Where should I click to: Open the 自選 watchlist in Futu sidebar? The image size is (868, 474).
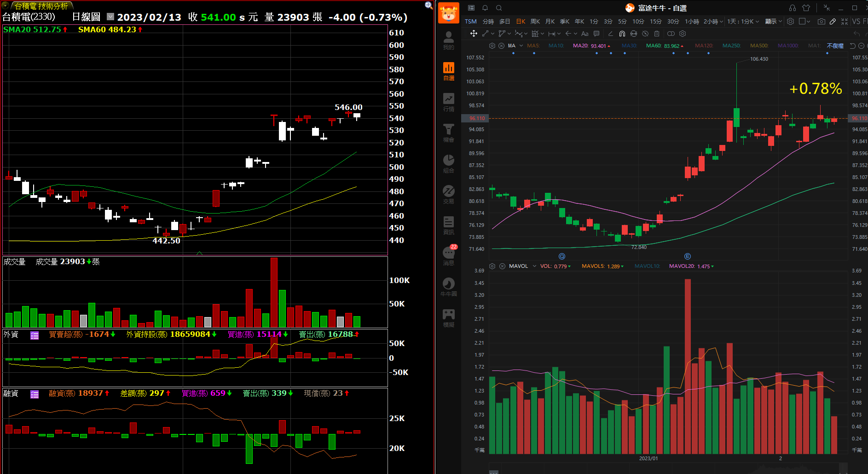tap(448, 71)
